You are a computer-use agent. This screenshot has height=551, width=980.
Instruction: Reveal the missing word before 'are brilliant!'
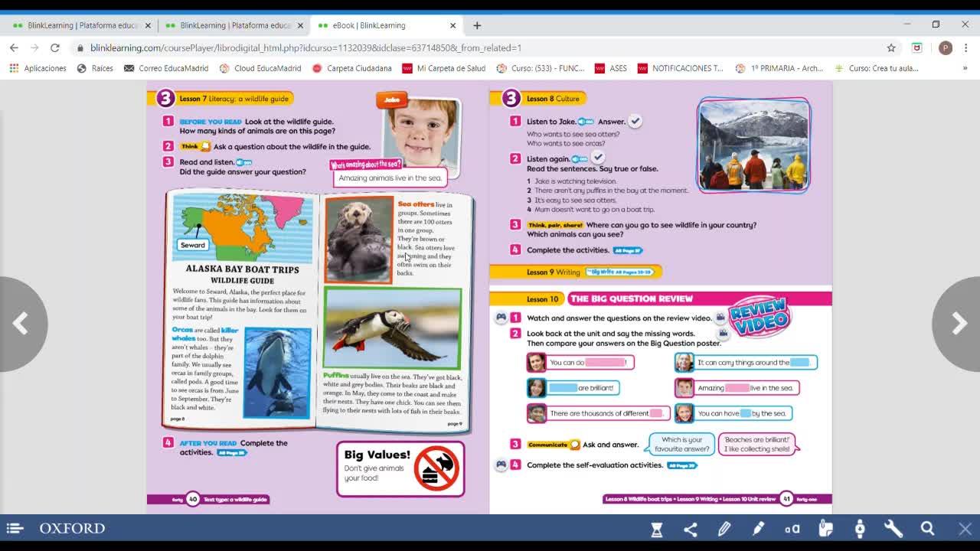coord(563,388)
